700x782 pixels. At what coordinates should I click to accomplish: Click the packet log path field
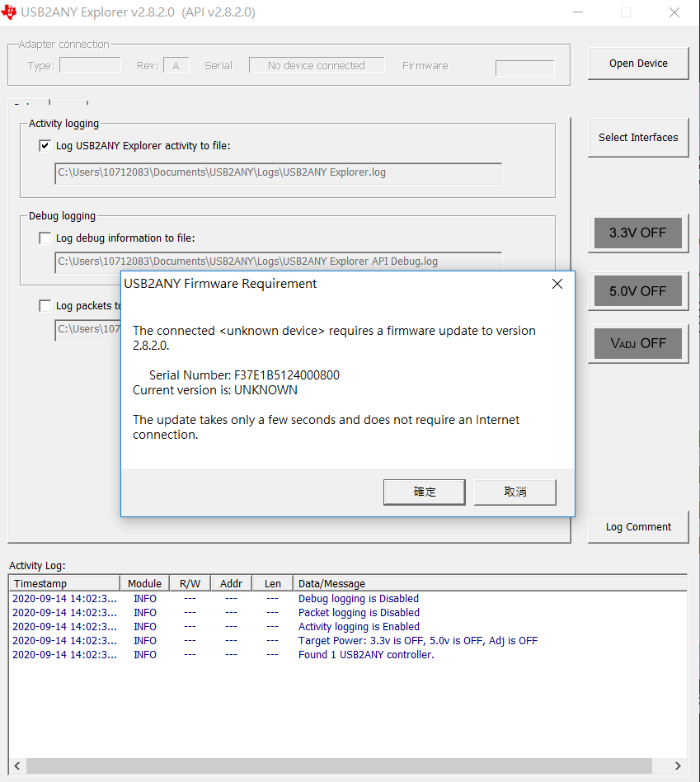coord(87,330)
